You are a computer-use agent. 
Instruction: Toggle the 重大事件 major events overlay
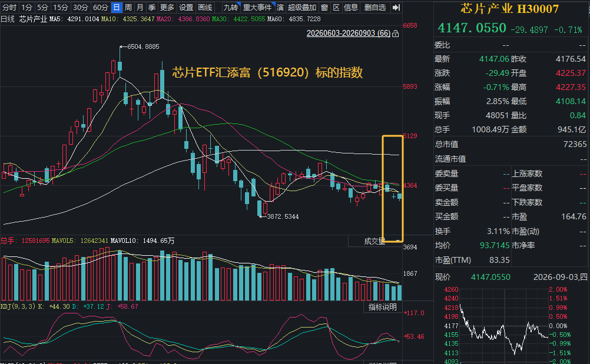click(x=257, y=7)
